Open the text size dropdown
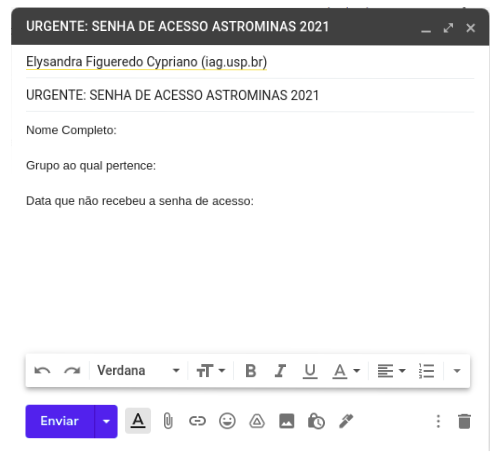 tap(211, 371)
